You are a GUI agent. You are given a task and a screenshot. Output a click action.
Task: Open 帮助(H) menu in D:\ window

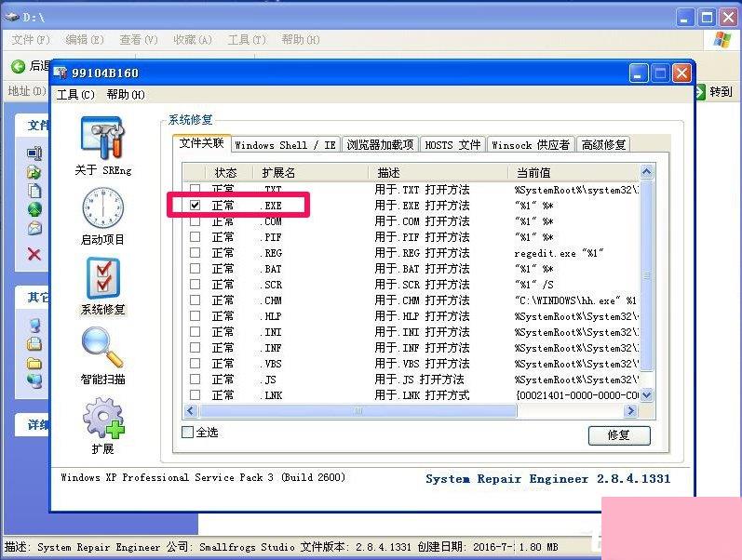[301, 40]
